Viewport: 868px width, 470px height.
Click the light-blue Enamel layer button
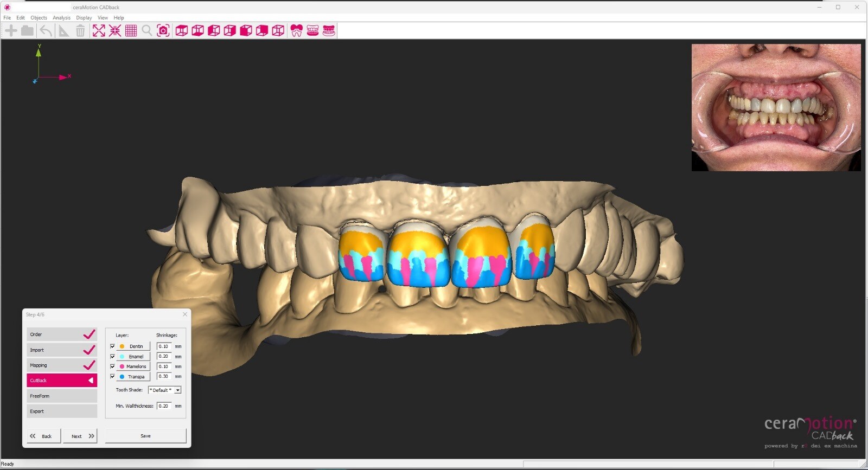pyautogui.click(x=133, y=357)
